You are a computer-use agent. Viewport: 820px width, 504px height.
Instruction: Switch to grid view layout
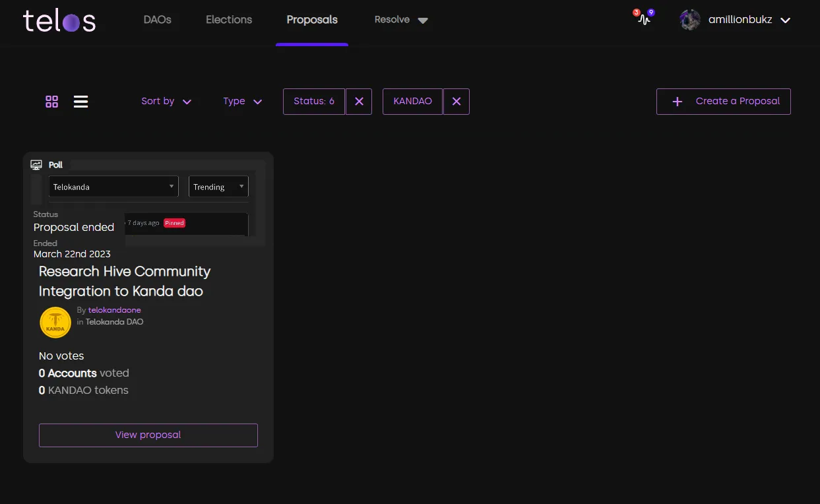pyautogui.click(x=52, y=102)
